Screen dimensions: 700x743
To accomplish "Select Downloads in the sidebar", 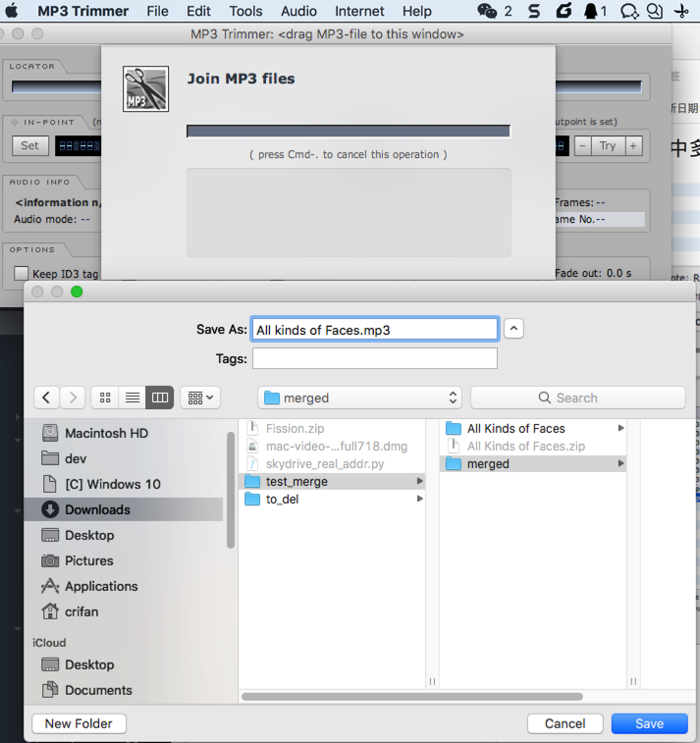I will pyautogui.click(x=124, y=509).
